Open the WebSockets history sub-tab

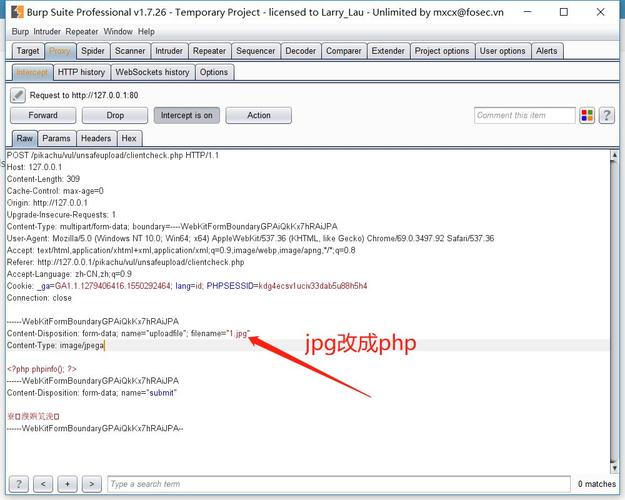tap(152, 72)
